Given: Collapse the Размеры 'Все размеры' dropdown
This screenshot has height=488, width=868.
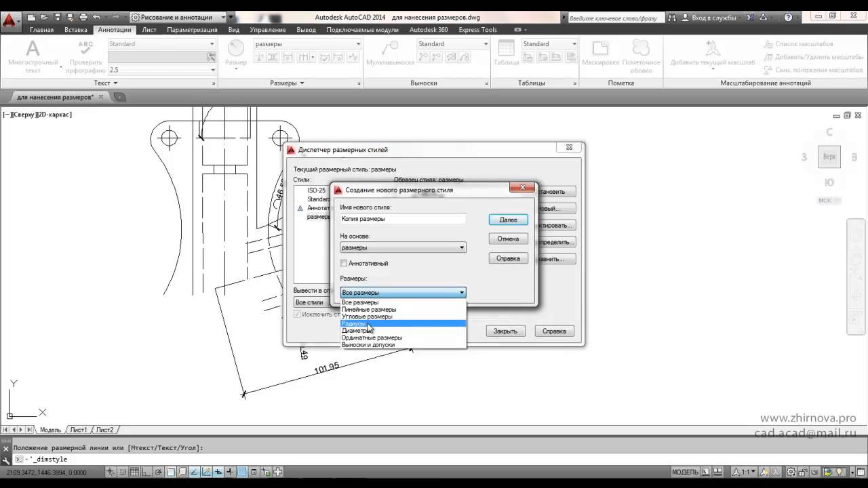Looking at the screenshot, I should click(x=403, y=293).
